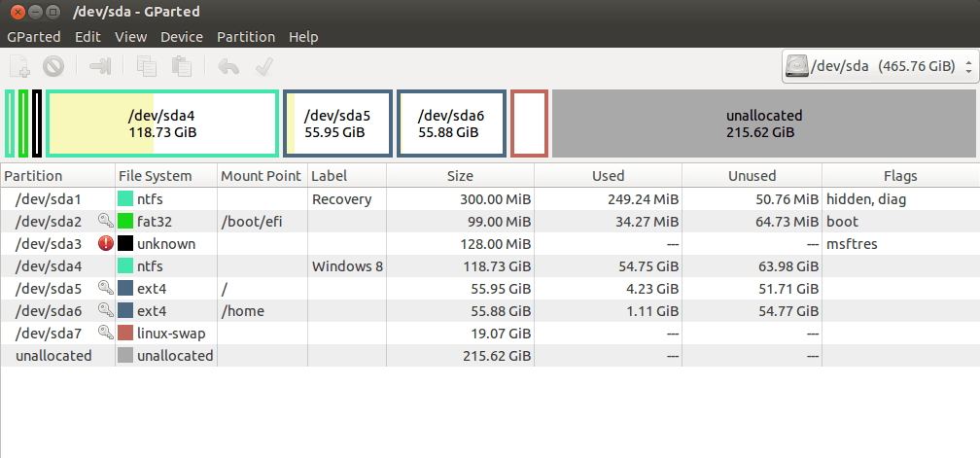Click the linux-swap red color swatch
Screen dimensions: 980x458
125,333
